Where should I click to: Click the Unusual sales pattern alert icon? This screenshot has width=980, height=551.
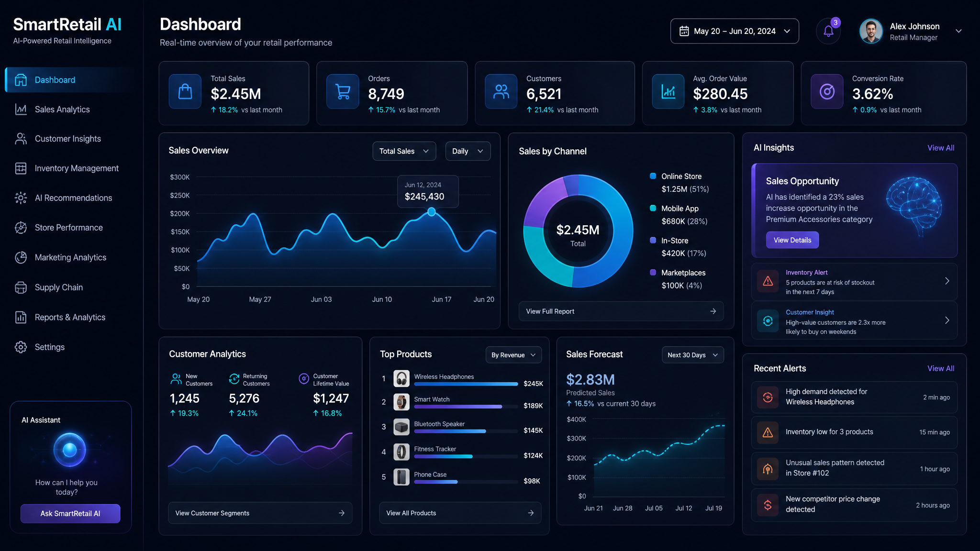[768, 469]
